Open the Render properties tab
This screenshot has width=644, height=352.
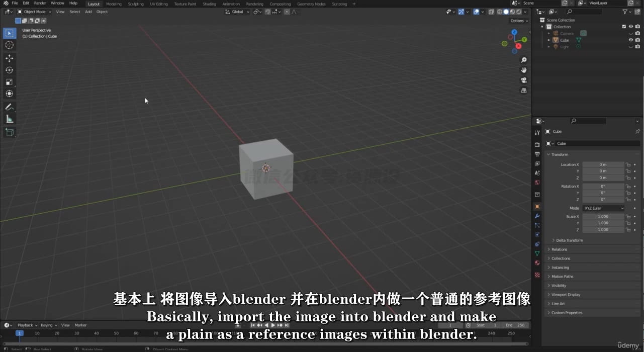537,145
